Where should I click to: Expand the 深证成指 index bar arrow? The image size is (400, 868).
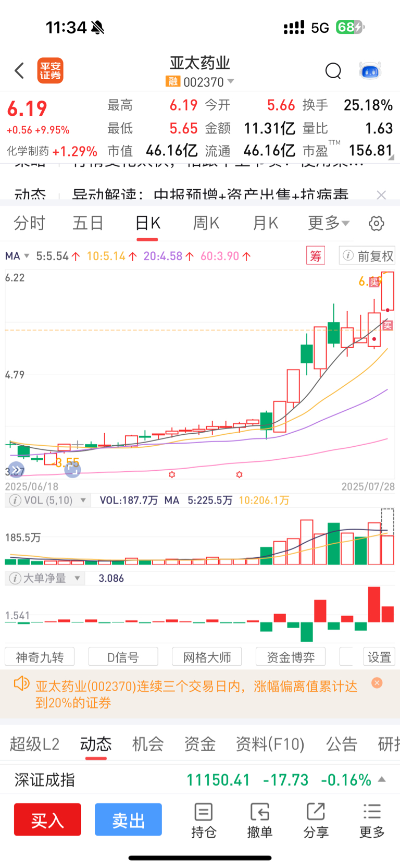click(x=382, y=779)
